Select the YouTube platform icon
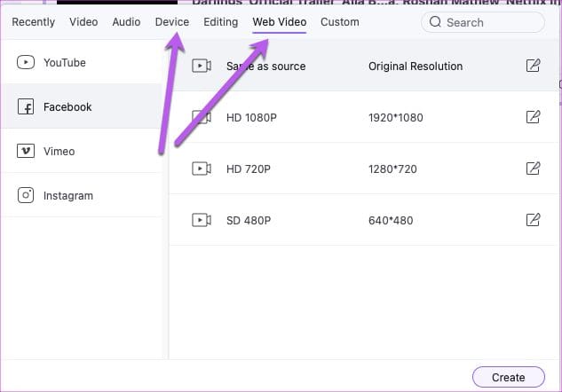The image size is (562, 392). point(26,62)
